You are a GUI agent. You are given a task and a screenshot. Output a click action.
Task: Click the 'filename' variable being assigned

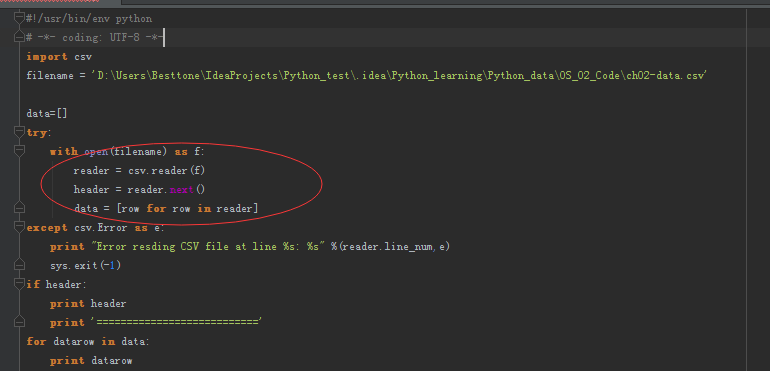pyautogui.click(x=50, y=76)
